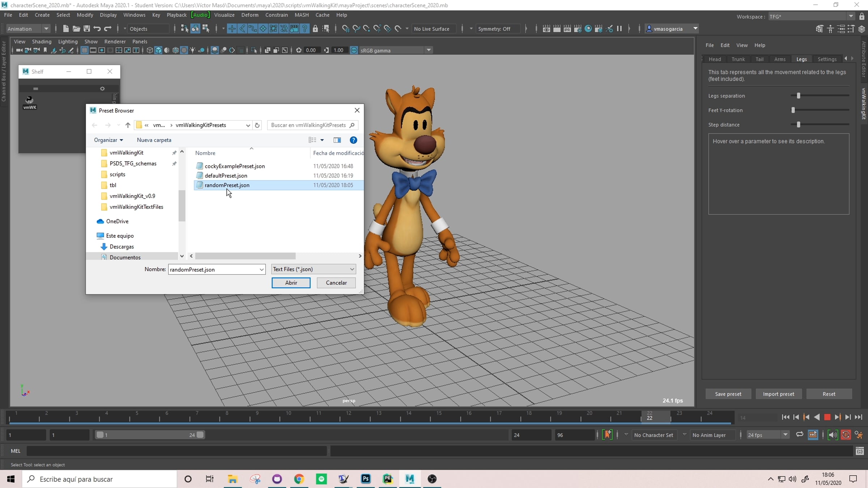
Task: Toggle the preview pane icon in dialog
Action: click(x=337, y=140)
